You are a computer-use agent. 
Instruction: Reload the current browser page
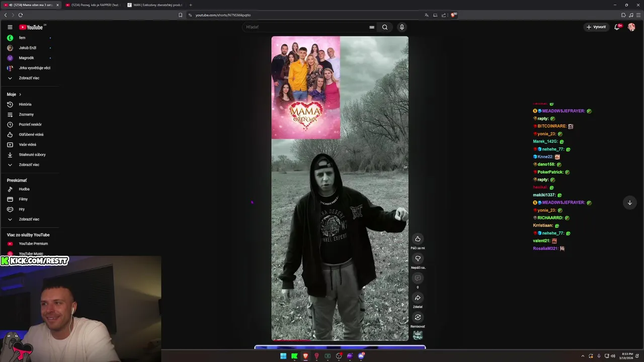[x=21, y=15]
